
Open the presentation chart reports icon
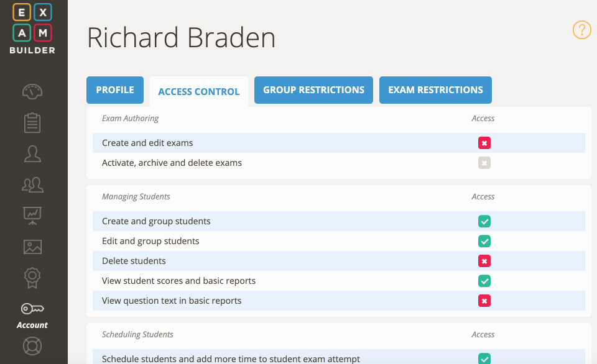pyautogui.click(x=32, y=216)
